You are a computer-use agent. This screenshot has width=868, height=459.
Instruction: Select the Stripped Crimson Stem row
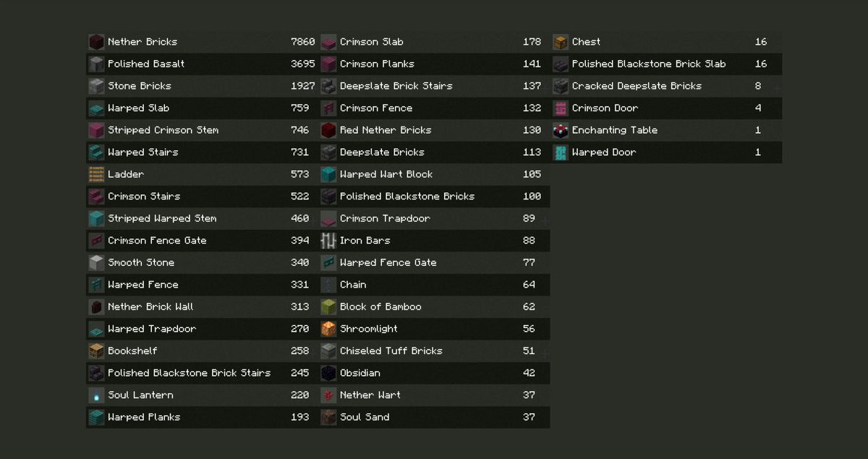click(x=202, y=130)
